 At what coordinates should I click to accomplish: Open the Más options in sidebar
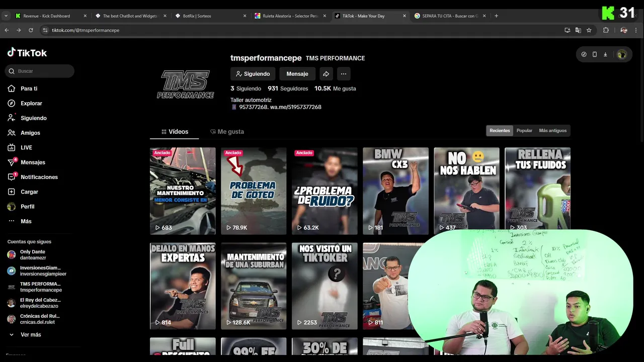pyautogui.click(x=20, y=221)
